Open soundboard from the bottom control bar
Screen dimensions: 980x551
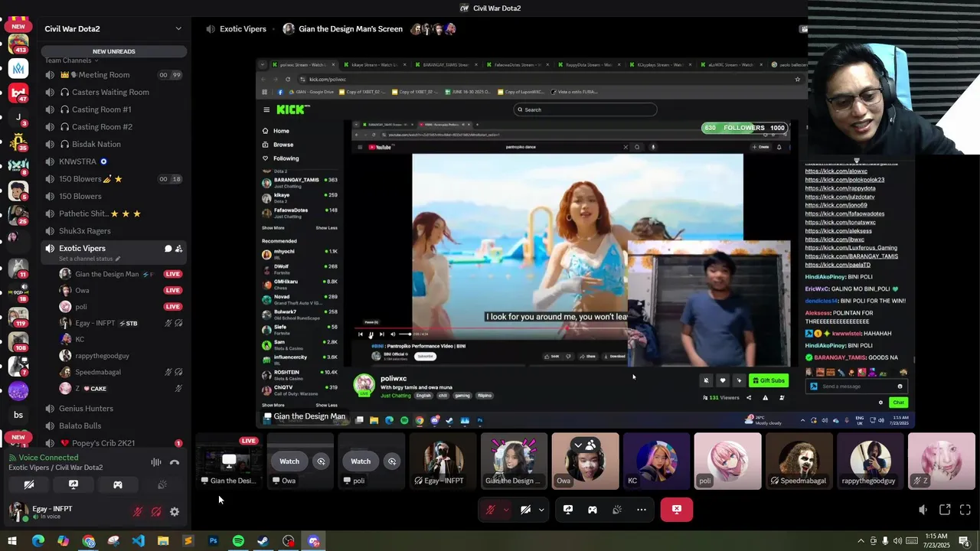617,510
